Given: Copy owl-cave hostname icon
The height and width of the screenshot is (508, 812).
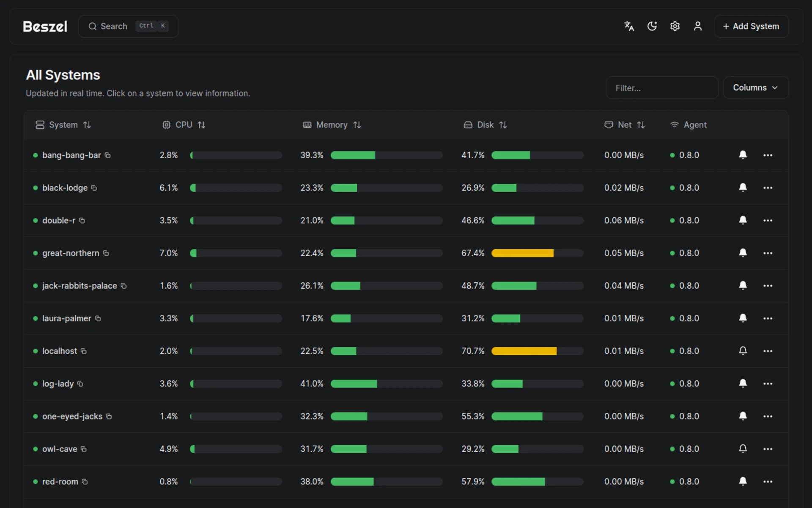Looking at the screenshot, I should click(x=84, y=449).
